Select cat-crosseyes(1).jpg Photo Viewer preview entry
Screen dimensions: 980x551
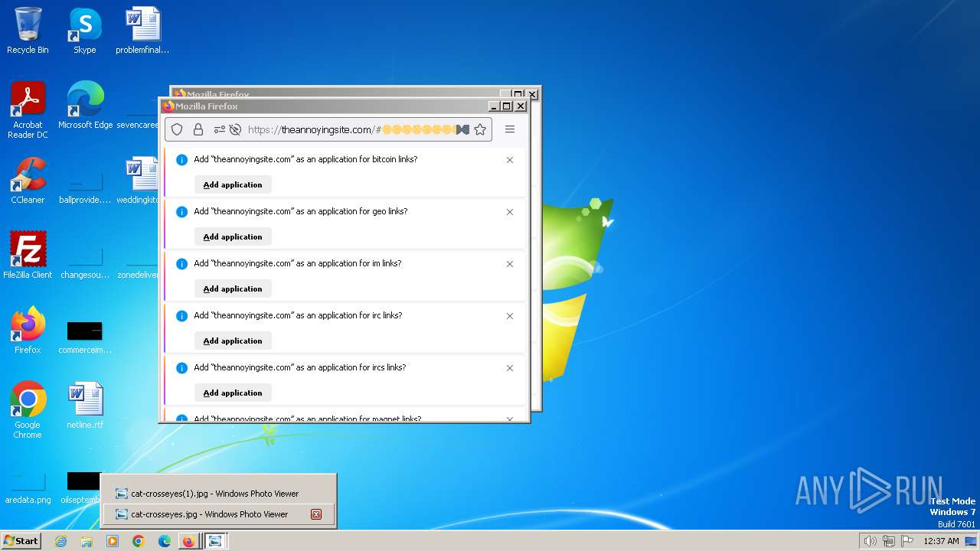point(219,494)
